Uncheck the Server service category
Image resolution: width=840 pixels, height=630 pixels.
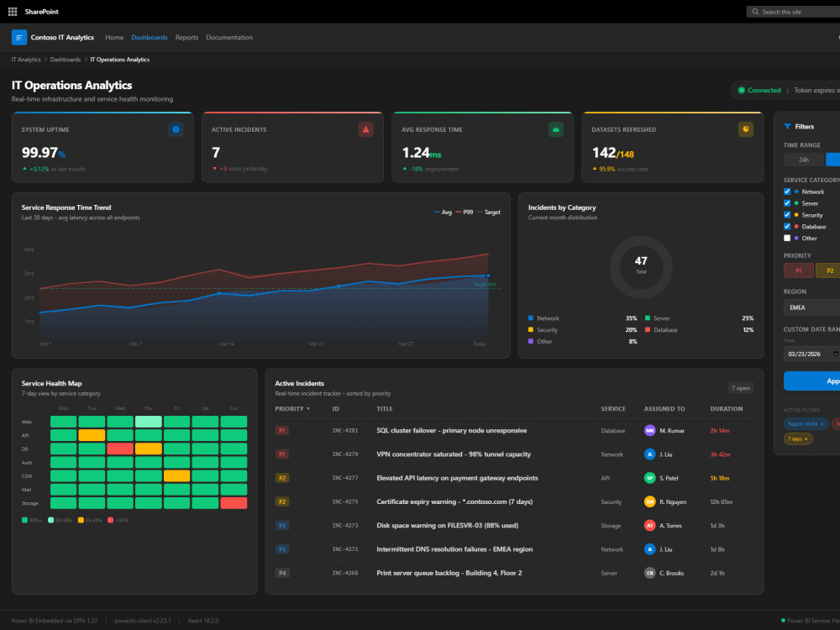point(787,203)
